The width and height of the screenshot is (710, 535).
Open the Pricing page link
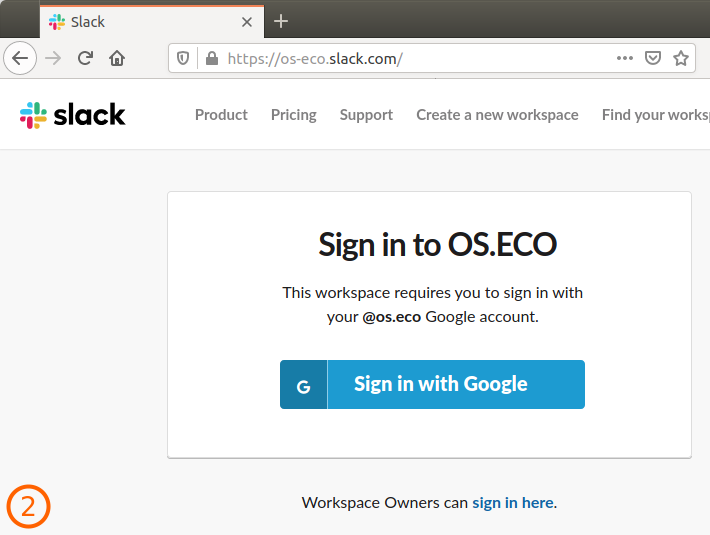click(293, 115)
